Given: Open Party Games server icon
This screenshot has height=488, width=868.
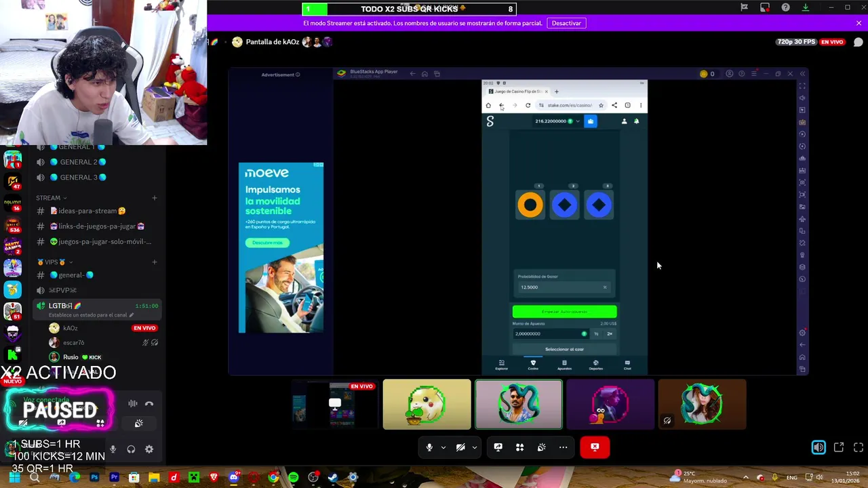Looking at the screenshot, I should [12, 246].
